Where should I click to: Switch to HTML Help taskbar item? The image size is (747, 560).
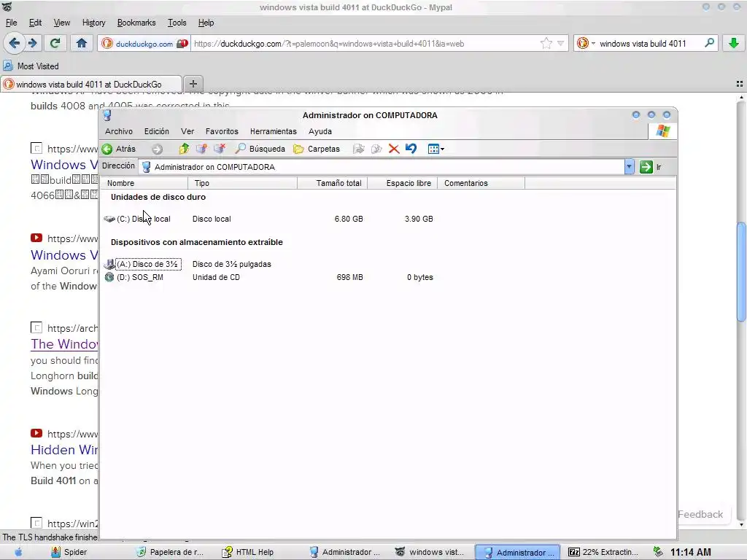click(248, 552)
